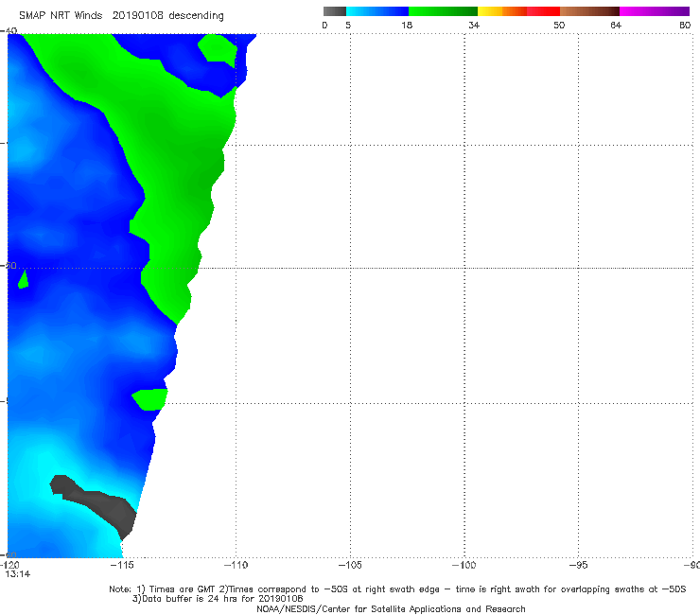Click the longitude label '-105'
Viewport: 700px width, 615px height.
coord(350,565)
